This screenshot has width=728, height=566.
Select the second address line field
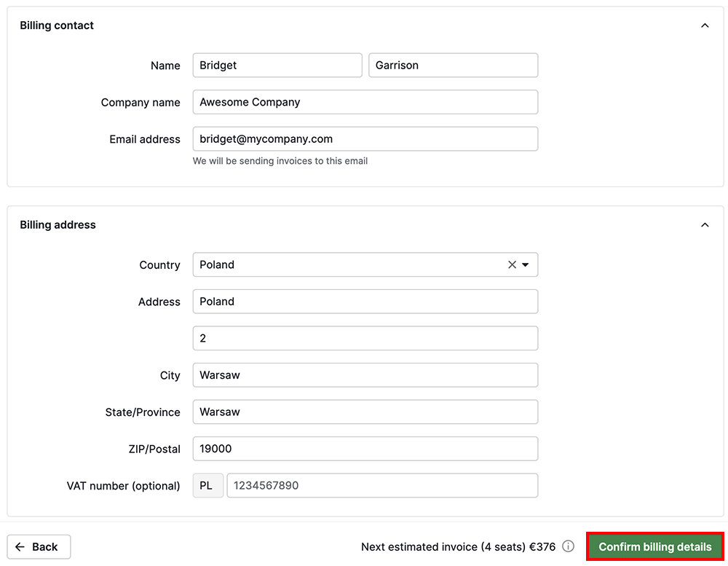(x=365, y=339)
